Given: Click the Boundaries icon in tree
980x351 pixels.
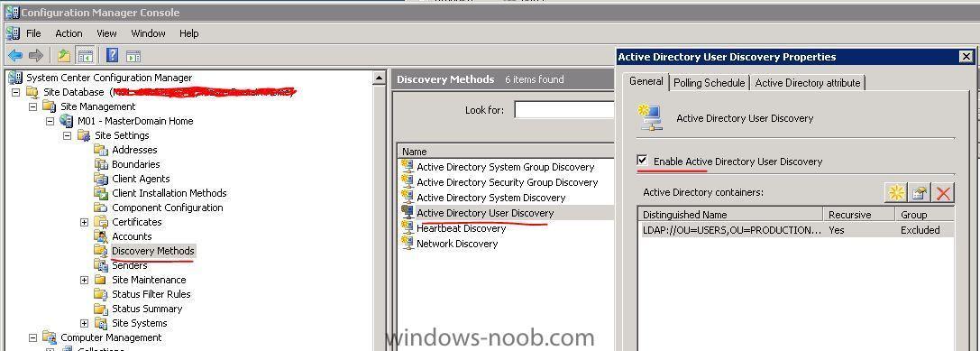Looking at the screenshot, I should 101,164.
